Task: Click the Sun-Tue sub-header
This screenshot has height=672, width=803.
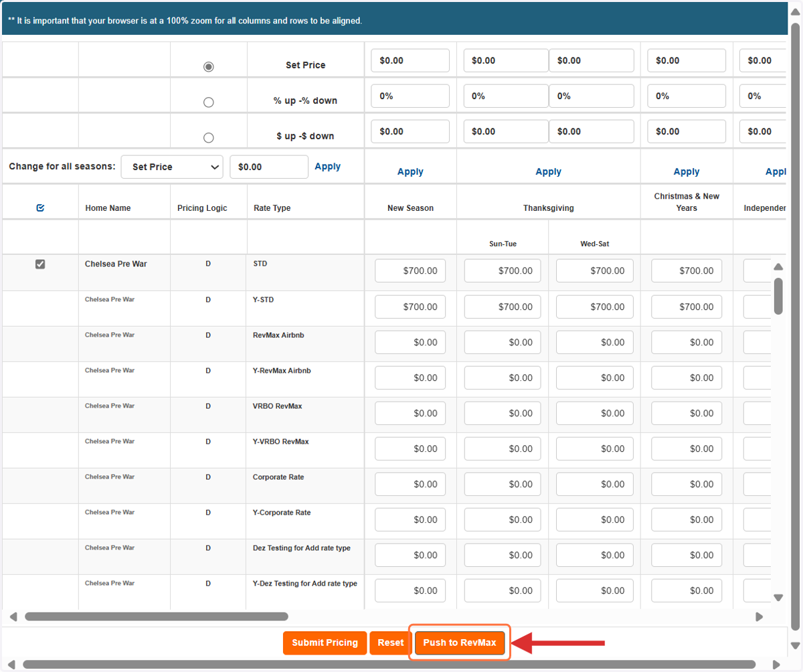Action: [x=503, y=244]
